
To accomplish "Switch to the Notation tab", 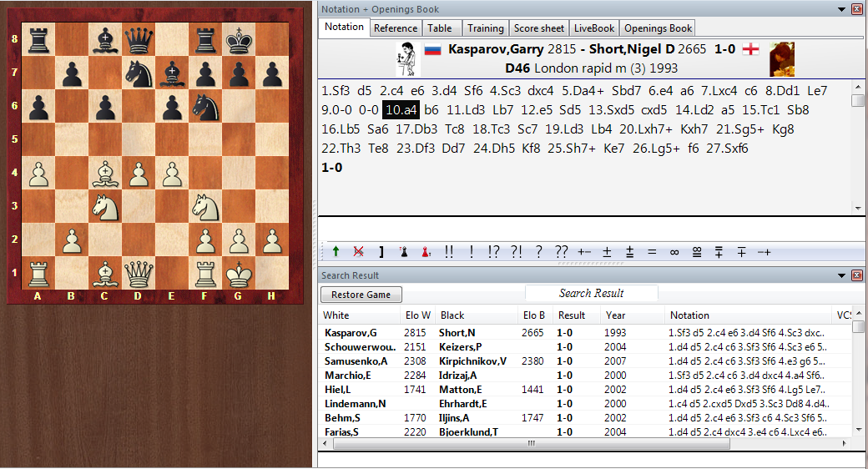I will 344,28.
